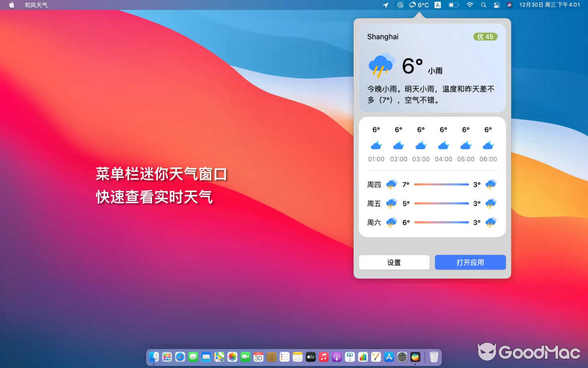Select the location arrow icon in menu bar
The width and height of the screenshot is (588, 368).
(x=386, y=5)
